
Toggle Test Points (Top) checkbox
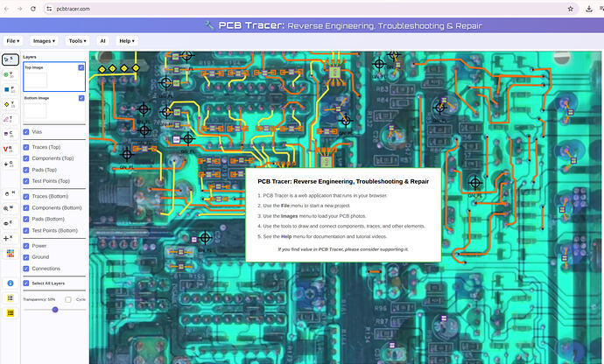pos(26,181)
